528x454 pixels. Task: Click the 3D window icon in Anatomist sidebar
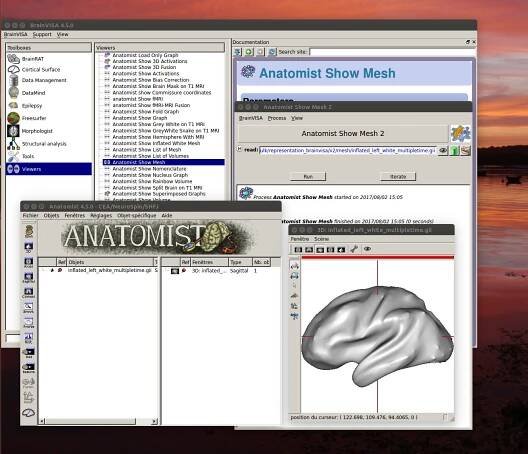click(29, 248)
